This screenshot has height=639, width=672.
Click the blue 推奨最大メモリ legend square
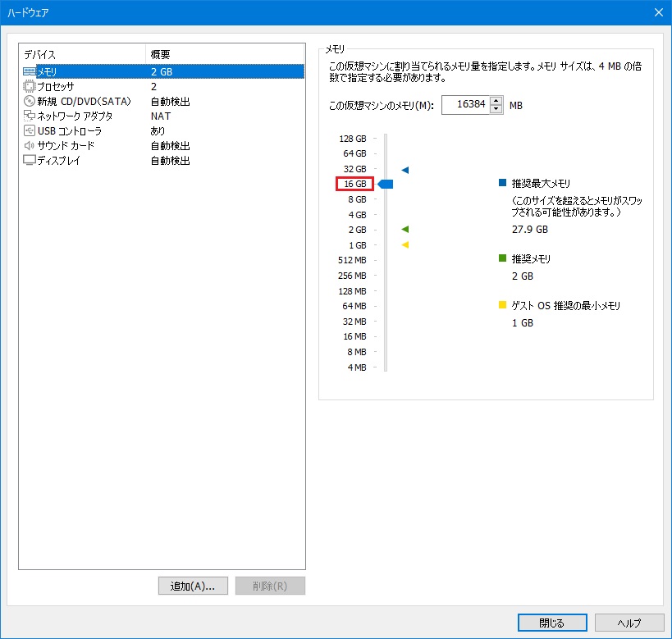[x=503, y=183]
